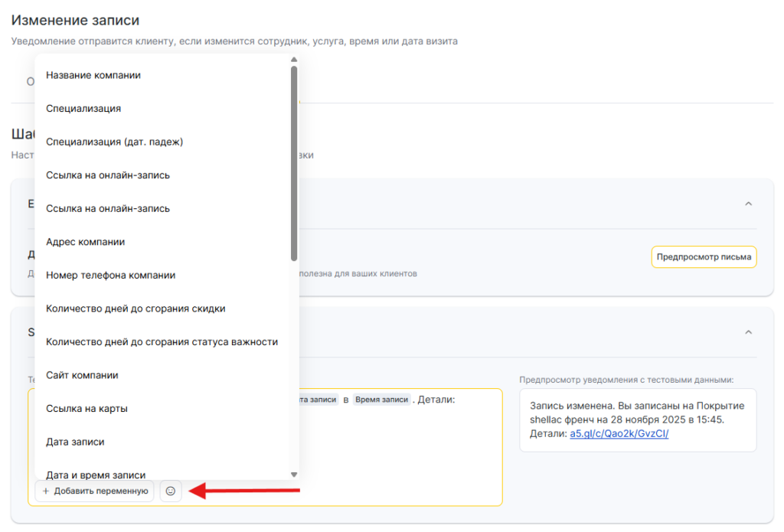Click the 'Время записи' chip in template text
The height and width of the screenshot is (532, 784).
tap(382, 400)
